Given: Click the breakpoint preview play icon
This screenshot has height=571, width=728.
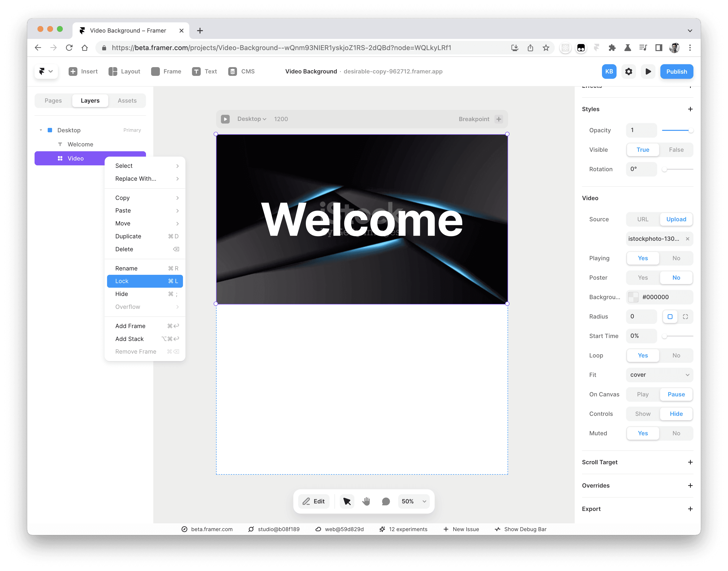Looking at the screenshot, I should tap(225, 119).
